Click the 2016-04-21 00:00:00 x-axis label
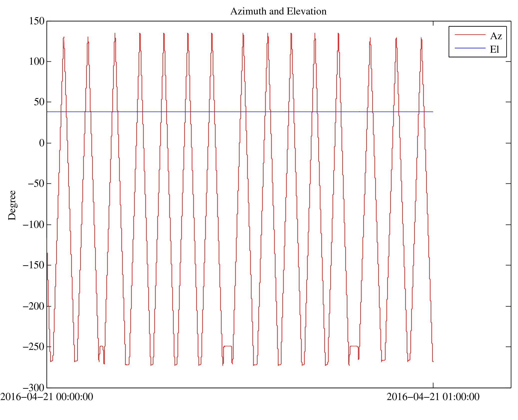518x420 pixels. (x=47, y=397)
